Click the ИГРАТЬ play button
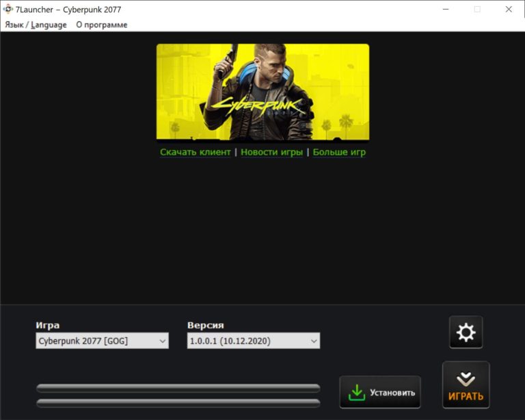 click(x=466, y=385)
